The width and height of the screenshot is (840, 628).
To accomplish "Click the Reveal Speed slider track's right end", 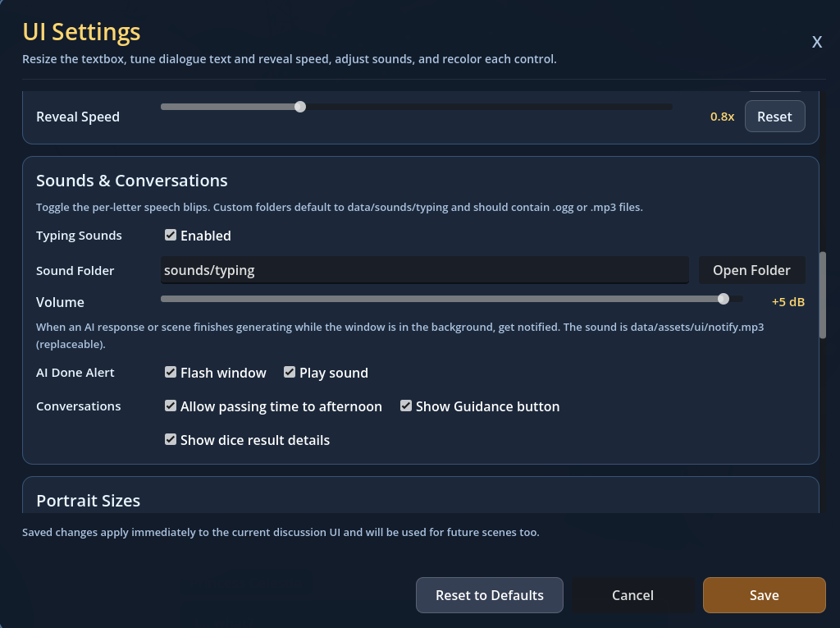I will pos(669,107).
